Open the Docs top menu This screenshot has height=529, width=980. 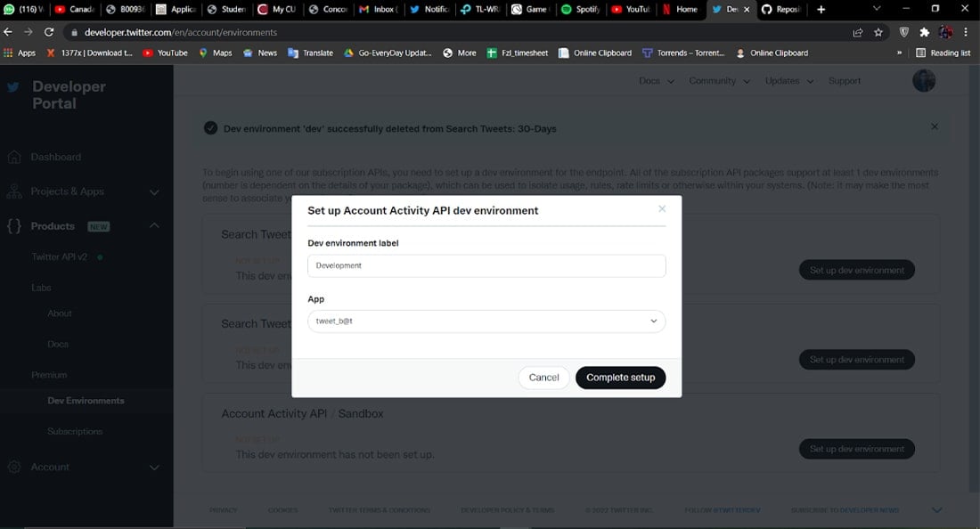tap(657, 80)
